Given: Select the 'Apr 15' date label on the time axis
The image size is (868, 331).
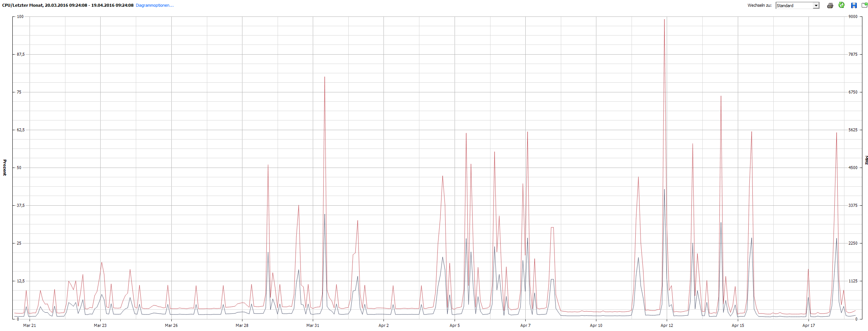Looking at the screenshot, I should [x=738, y=325].
